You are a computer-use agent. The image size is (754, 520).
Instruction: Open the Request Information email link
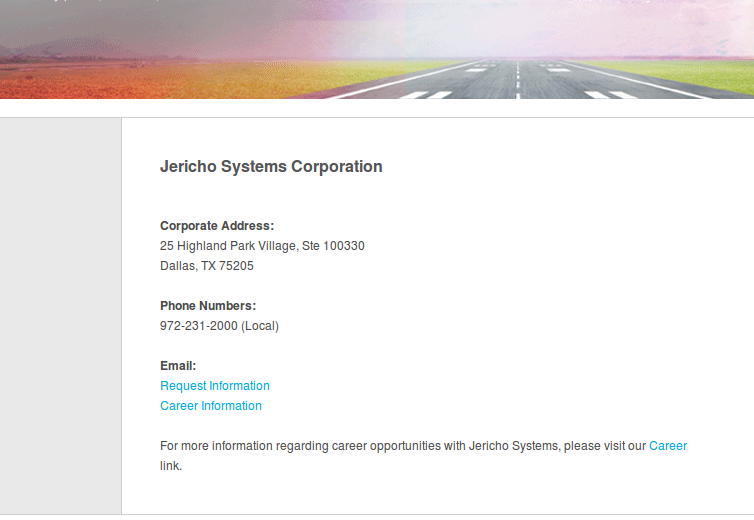[214, 386]
